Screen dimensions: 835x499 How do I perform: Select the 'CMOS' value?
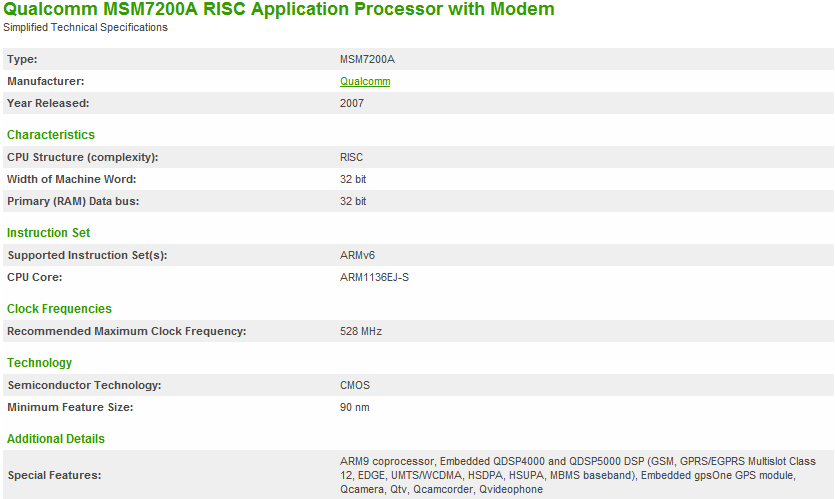pyautogui.click(x=355, y=386)
